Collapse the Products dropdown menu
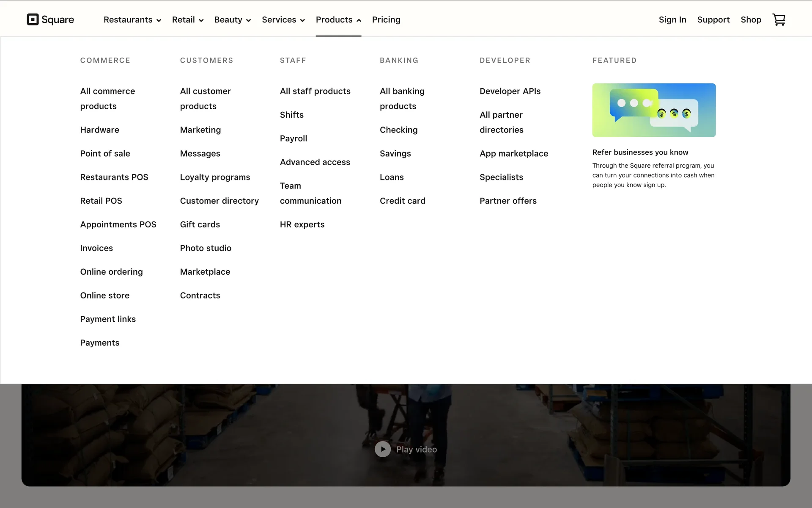Viewport: 812px width, 508px height. click(x=338, y=20)
